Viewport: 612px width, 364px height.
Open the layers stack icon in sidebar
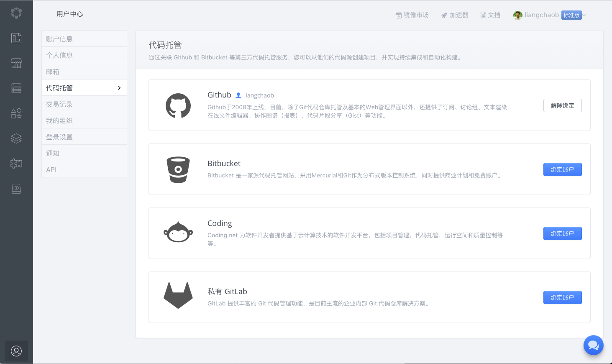[x=16, y=138]
